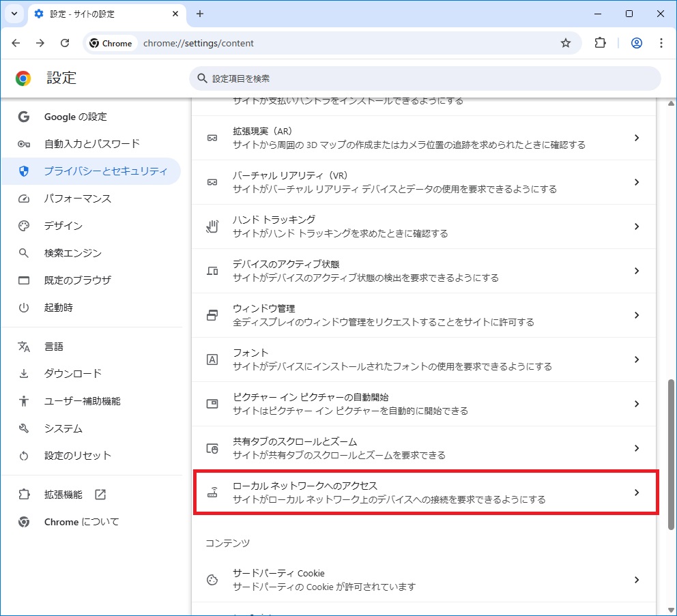Expand ウィンドウ管理 settings arrow
The image size is (677, 616).
pyautogui.click(x=636, y=315)
